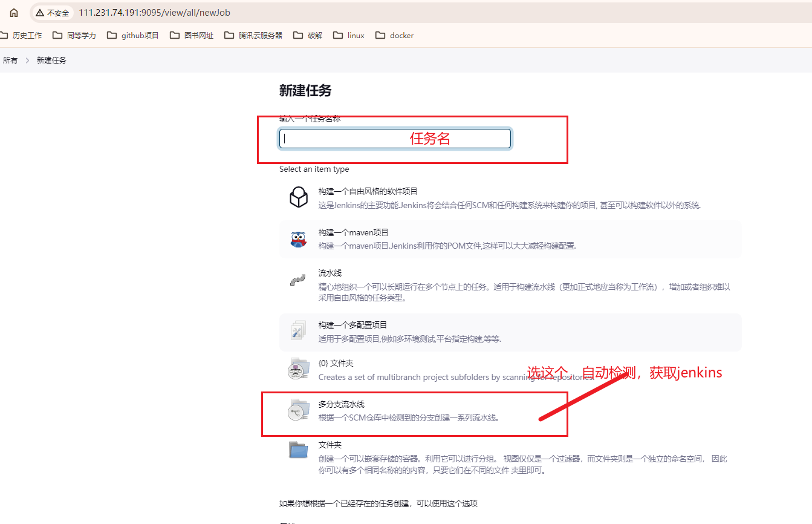This screenshot has width=812, height=524.
Task: Click the 新建任务 page heading
Action: click(x=305, y=91)
